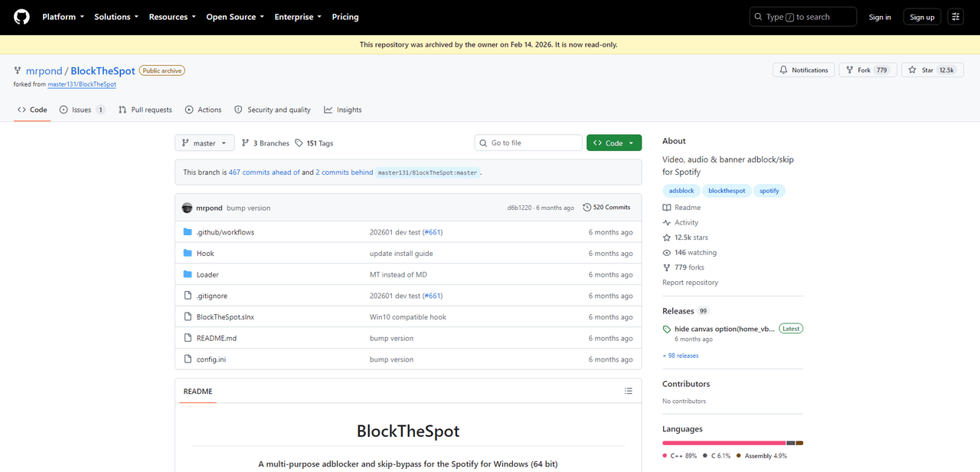Open the master branch selector dropdown
The image size is (980, 472).
(204, 143)
